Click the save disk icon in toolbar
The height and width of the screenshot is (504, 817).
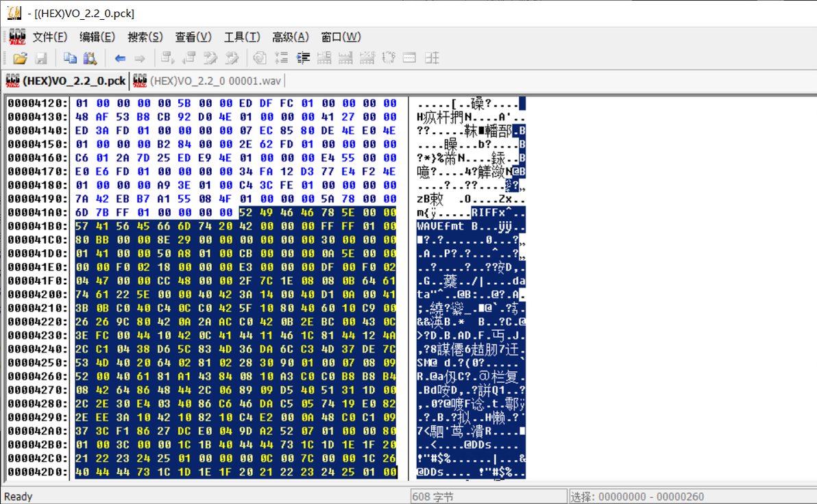pyautogui.click(x=41, y=58)
